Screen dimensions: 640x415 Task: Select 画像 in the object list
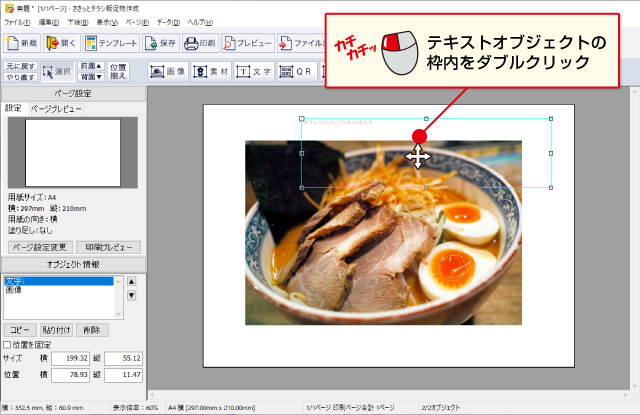coord(15,291)
